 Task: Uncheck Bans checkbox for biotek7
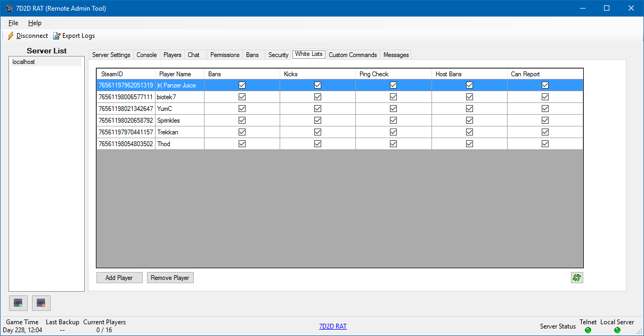(242, 97)
